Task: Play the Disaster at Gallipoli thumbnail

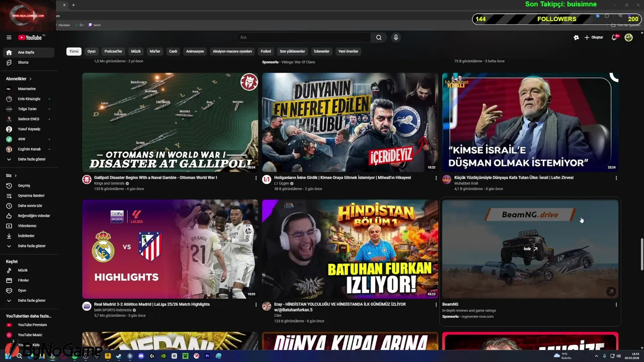Action: pos(170,122)
